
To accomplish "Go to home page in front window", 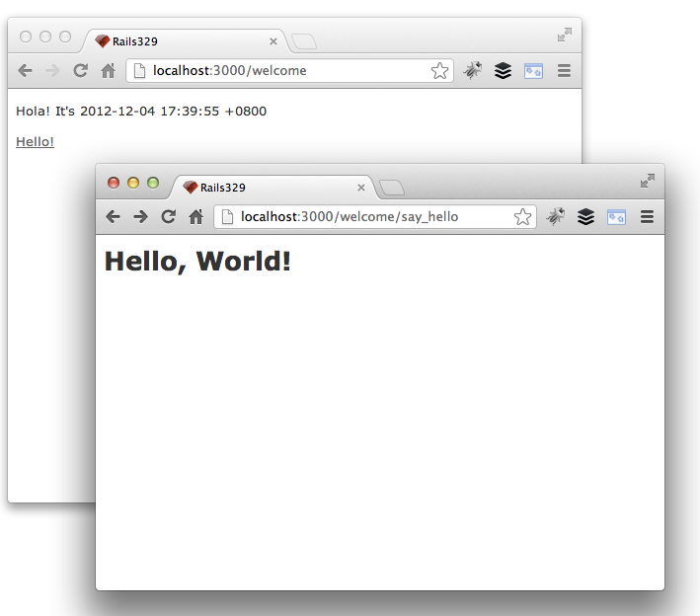I will coord(195,217).
